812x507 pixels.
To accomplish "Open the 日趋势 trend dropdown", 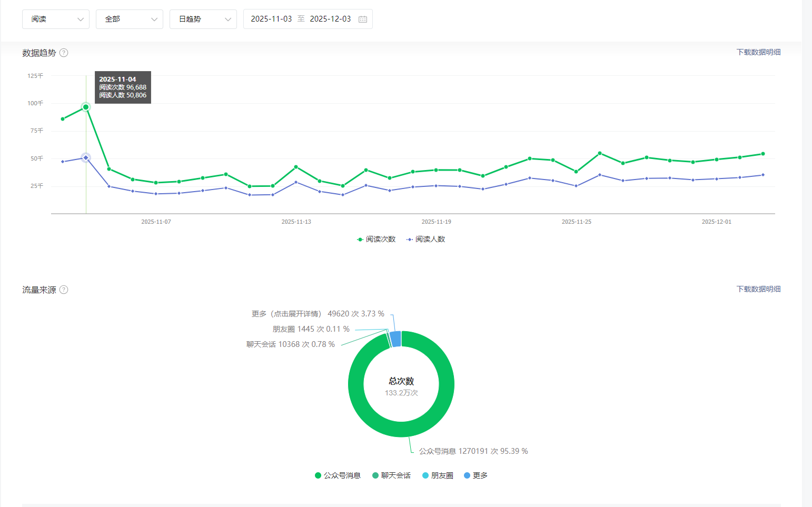I will click(203, 19).
